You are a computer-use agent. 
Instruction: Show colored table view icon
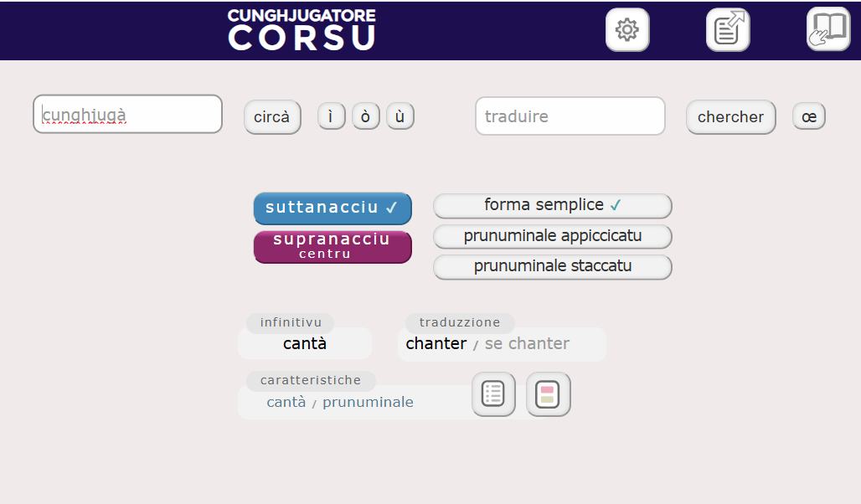(548, 394)
